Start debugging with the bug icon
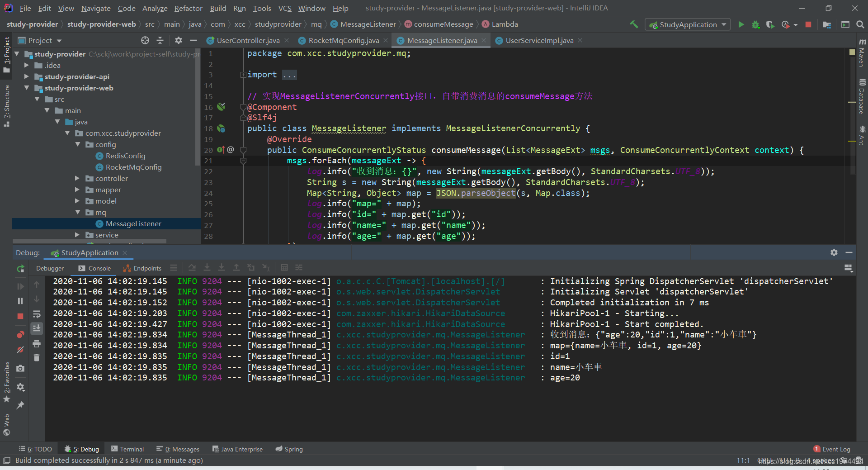The width and height of the screenshot is (868, 470). 755,24
